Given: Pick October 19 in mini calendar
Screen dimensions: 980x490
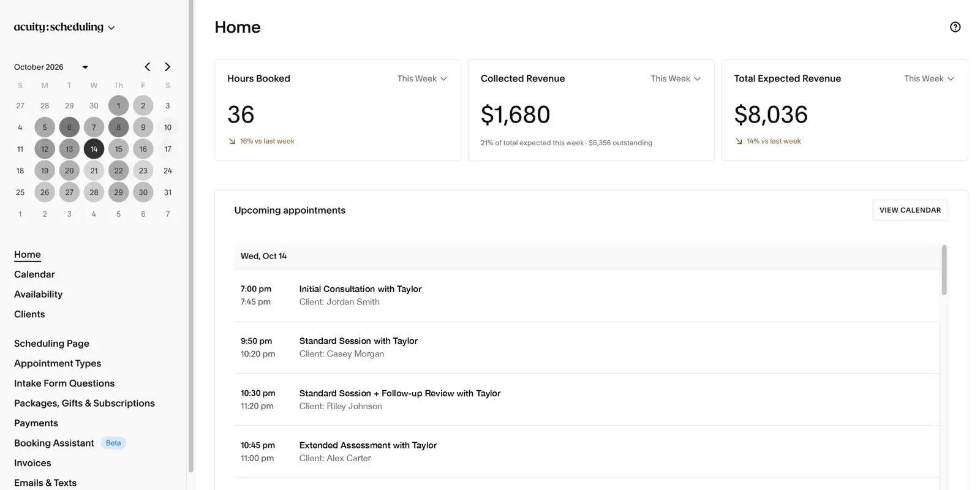Looking at the screenshot, I should 45,170.
